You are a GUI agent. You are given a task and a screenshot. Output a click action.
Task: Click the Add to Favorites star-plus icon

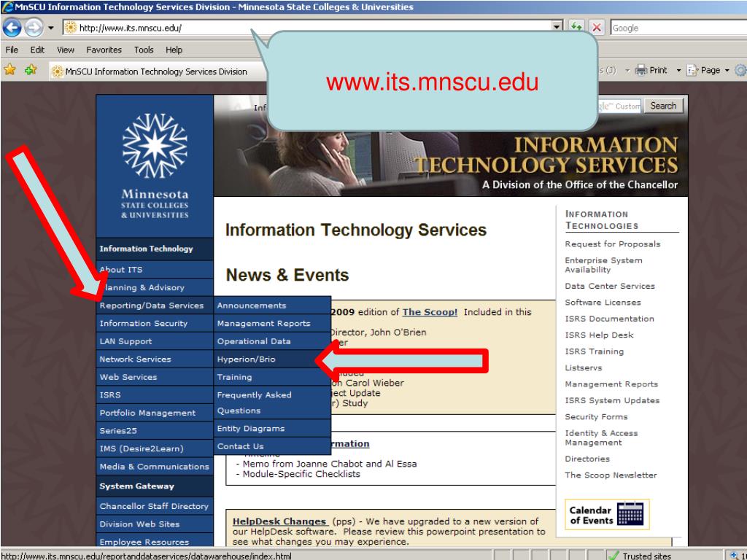[x=31, y=70]
